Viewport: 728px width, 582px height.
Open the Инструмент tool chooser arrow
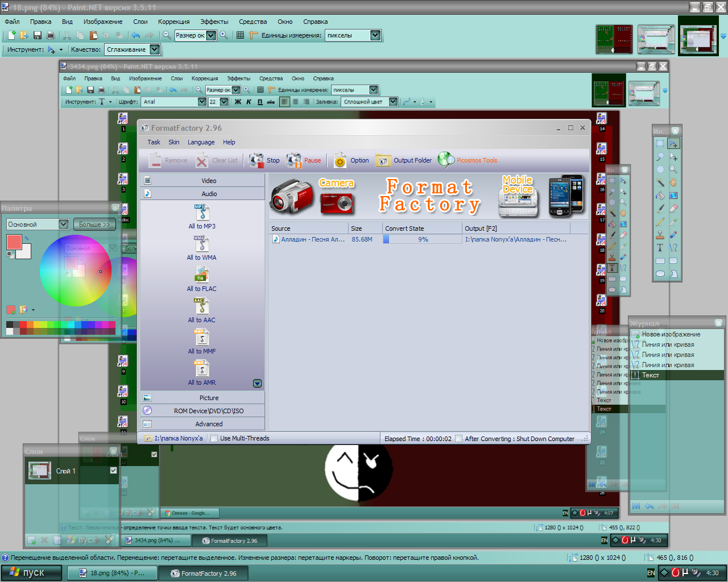[61, 50]
